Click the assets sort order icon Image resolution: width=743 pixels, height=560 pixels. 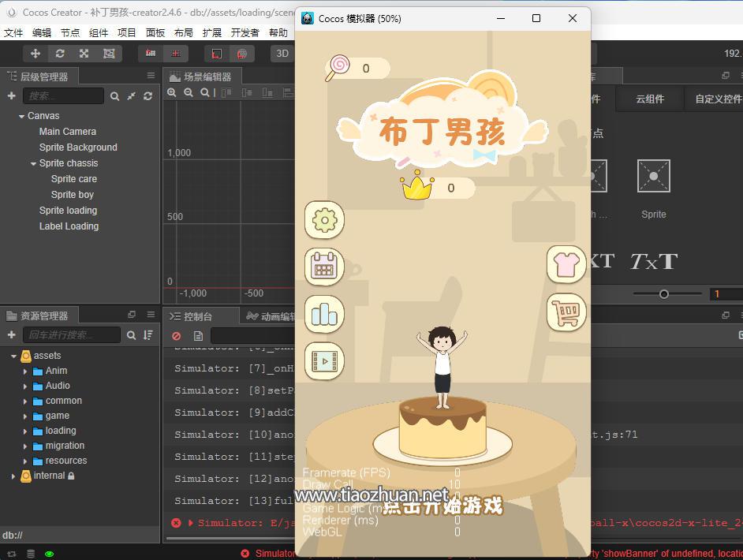148,335
